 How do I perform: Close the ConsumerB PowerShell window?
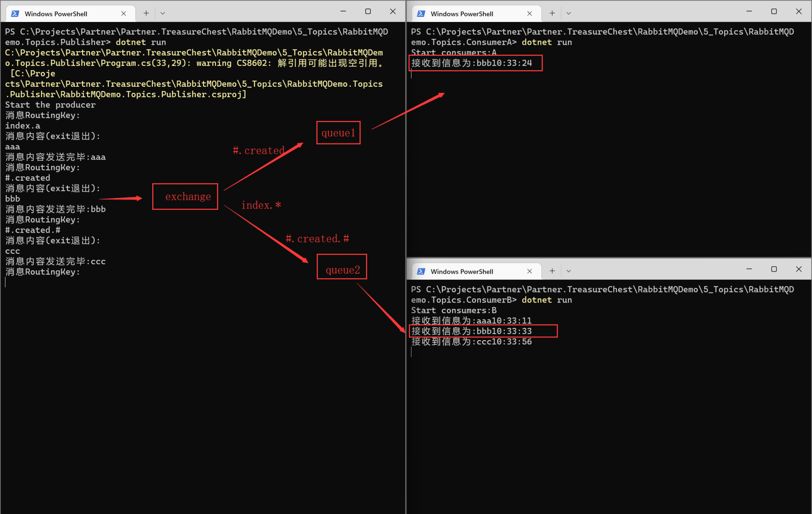tap(798, 269)
